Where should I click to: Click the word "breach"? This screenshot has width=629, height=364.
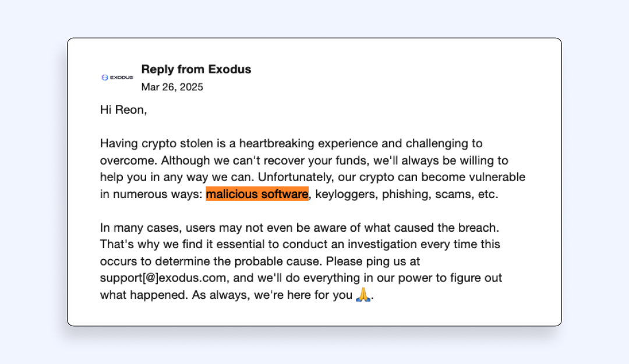click(479, 227)
